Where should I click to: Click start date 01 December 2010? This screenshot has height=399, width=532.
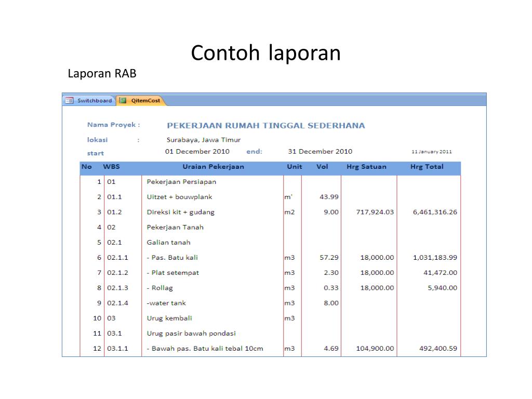coord(197,151)
